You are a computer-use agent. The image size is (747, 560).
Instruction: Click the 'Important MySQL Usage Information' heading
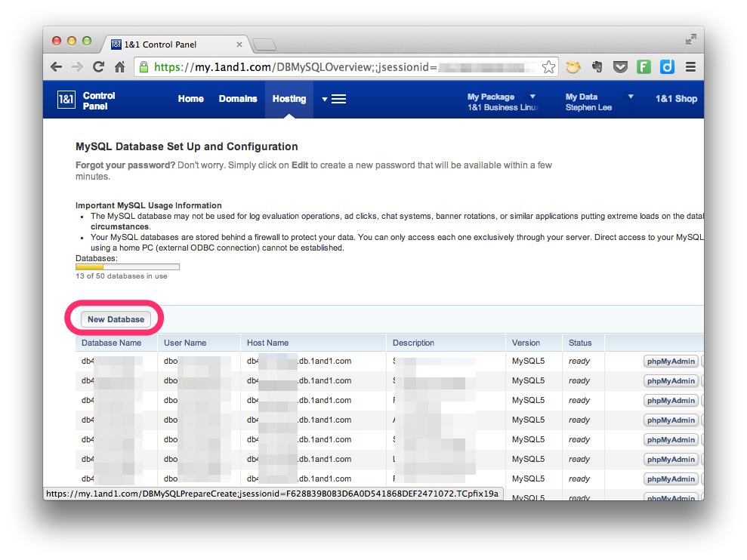[x=149, y=205]
